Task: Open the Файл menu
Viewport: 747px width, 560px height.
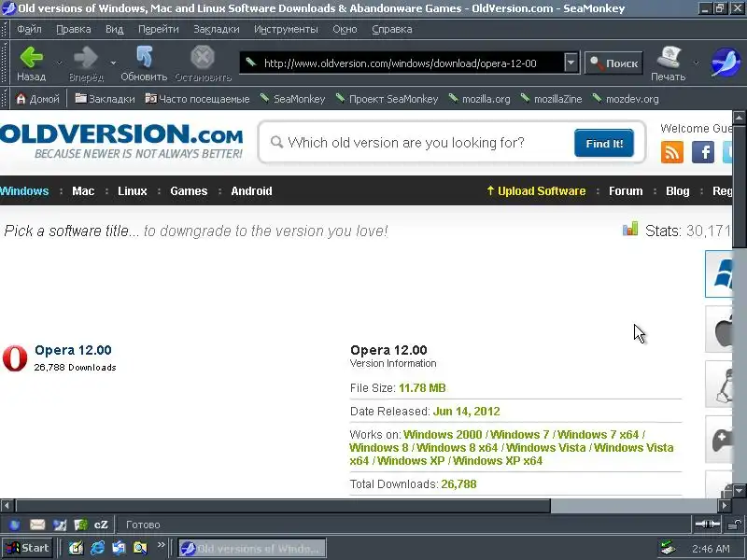Action: click(29, 29)
